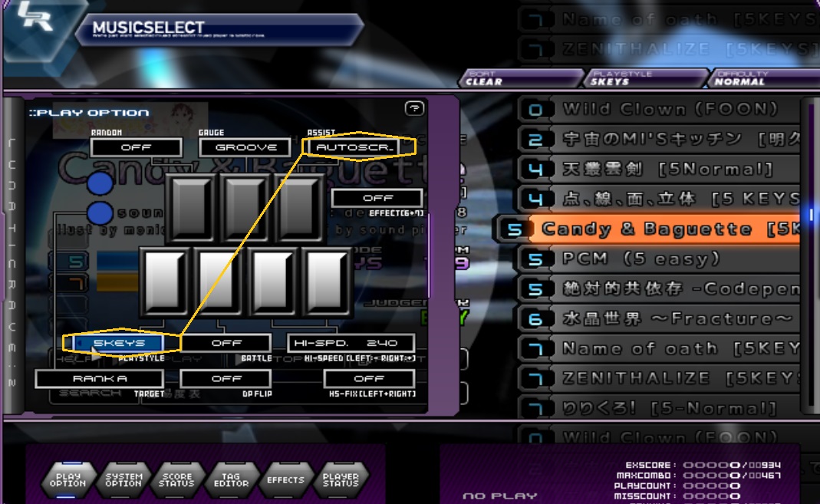
Task: Open the System Option hexagon button
Action: (x=123, y=480)
